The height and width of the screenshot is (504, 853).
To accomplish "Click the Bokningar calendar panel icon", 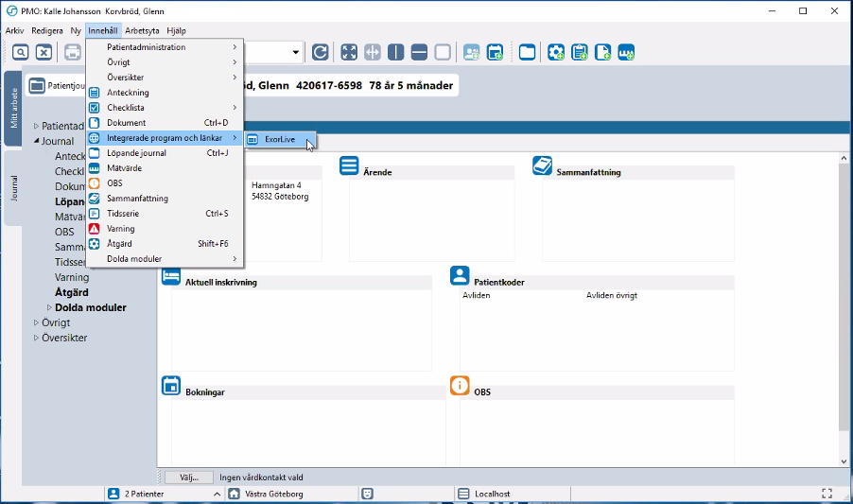I will [x=171, y=385].
